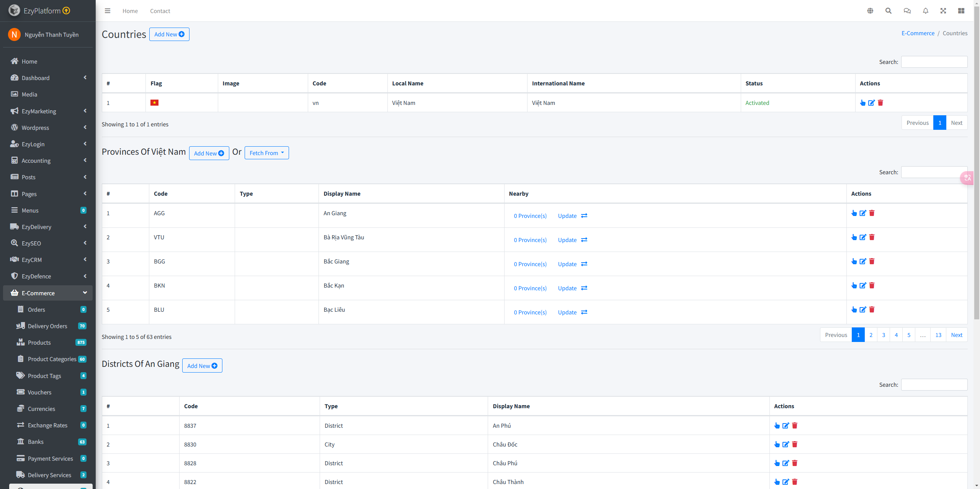
Task: Edit the Bắc Giang province row
Action: click(x=863, y=261)
